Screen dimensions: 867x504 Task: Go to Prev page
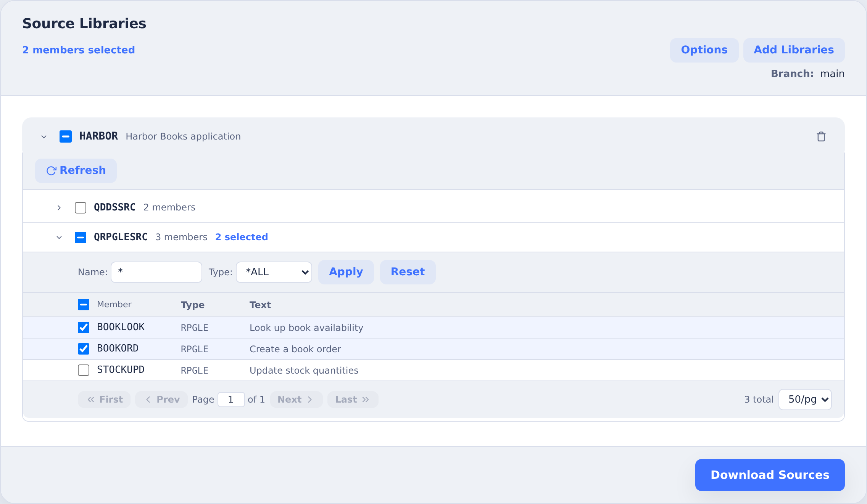click(x=161, y=400)
